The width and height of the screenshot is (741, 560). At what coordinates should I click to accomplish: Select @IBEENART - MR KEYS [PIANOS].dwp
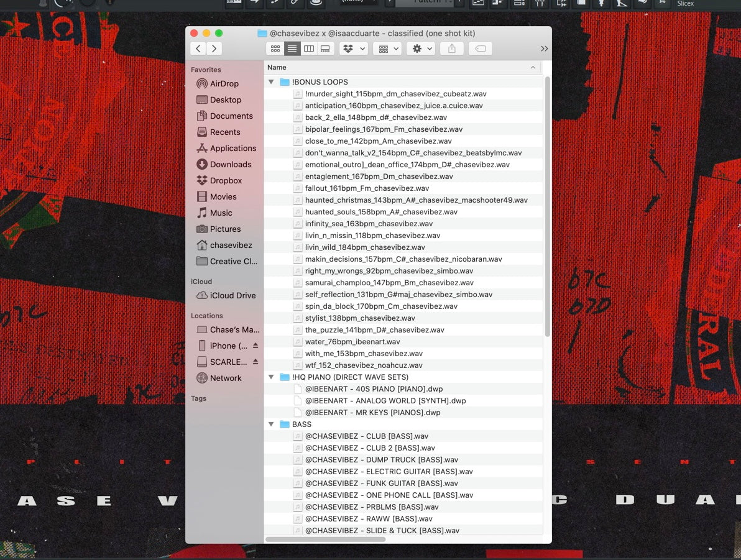[x=403, y=413]
